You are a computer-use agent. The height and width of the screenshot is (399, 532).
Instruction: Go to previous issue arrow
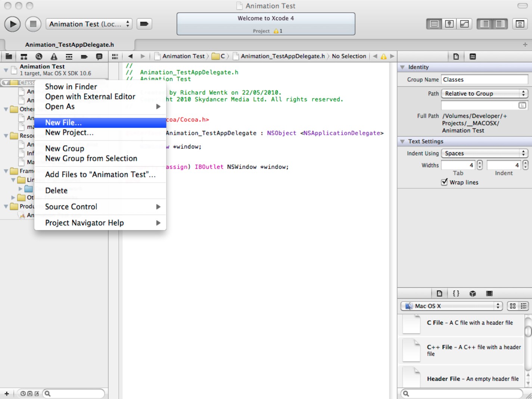pyautogui.click(x=375, y=56)
